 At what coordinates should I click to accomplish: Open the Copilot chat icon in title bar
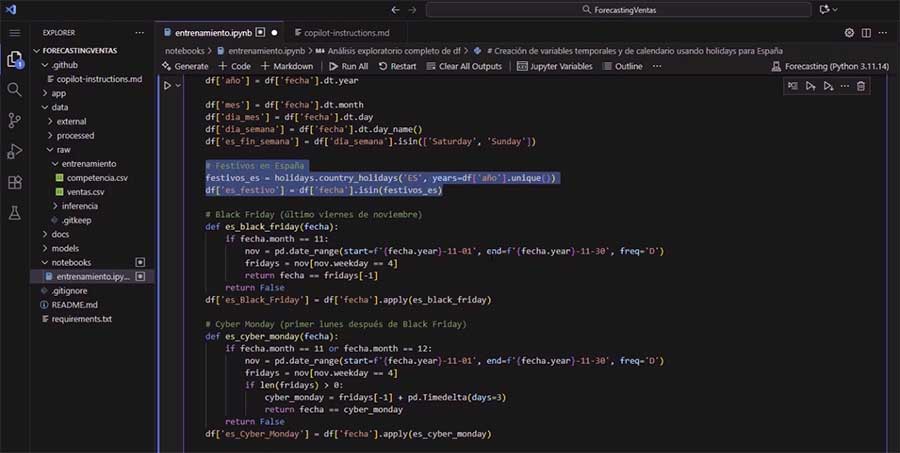(824, 10)
